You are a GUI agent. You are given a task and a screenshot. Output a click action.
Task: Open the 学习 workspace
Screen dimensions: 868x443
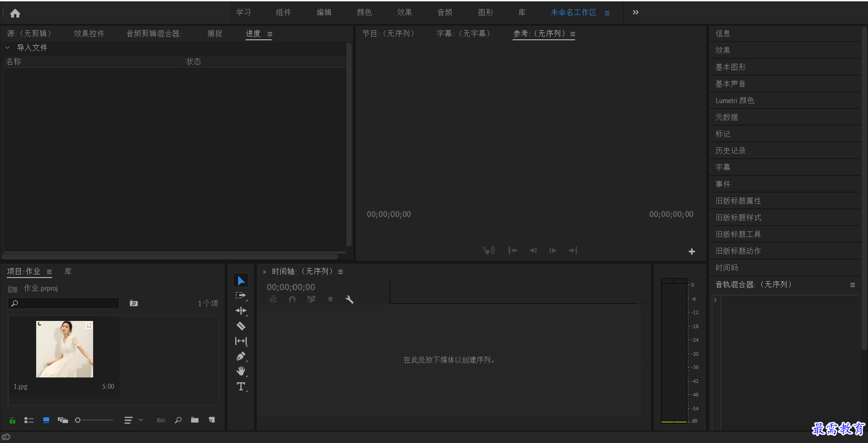click(x=244, y=12)
